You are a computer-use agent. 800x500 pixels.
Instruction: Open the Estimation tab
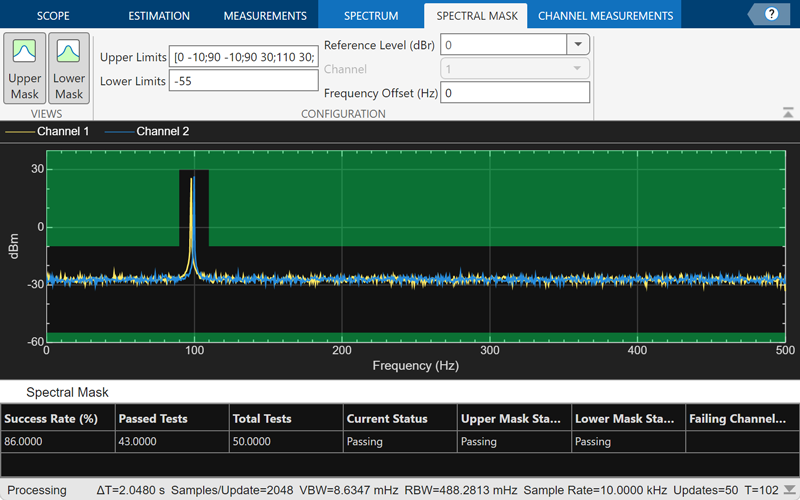click(159, 16)
